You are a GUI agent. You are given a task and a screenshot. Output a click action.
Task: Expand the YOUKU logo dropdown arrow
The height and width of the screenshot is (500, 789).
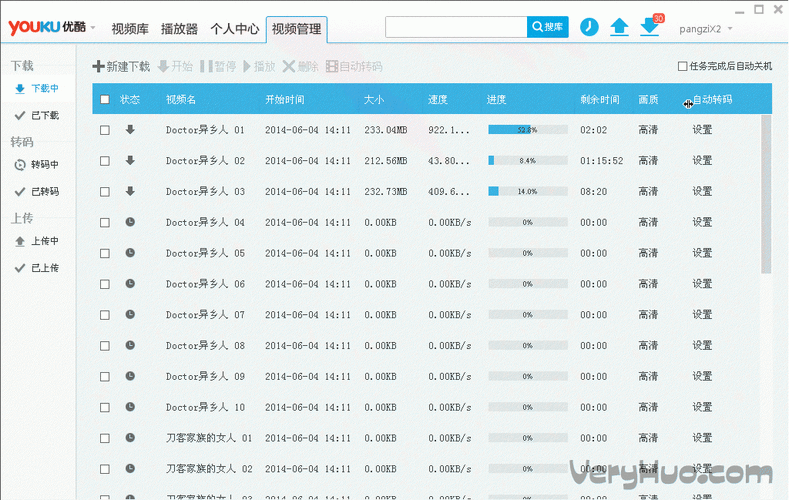(93, 28)
